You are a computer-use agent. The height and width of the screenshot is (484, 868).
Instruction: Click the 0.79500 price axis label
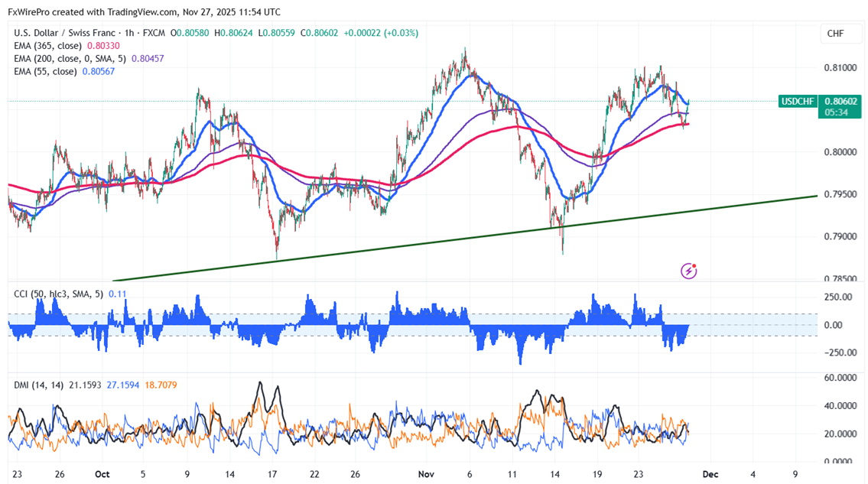click(x=840, y=194)
